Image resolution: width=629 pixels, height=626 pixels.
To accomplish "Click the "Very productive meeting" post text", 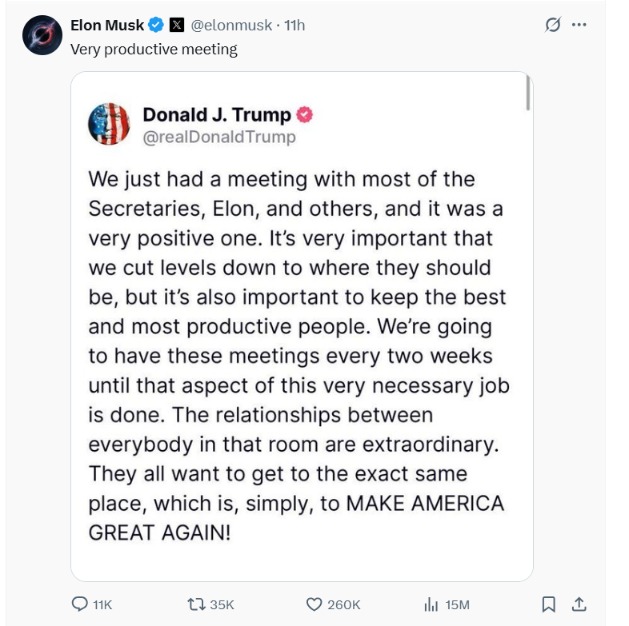I will 153,48.
